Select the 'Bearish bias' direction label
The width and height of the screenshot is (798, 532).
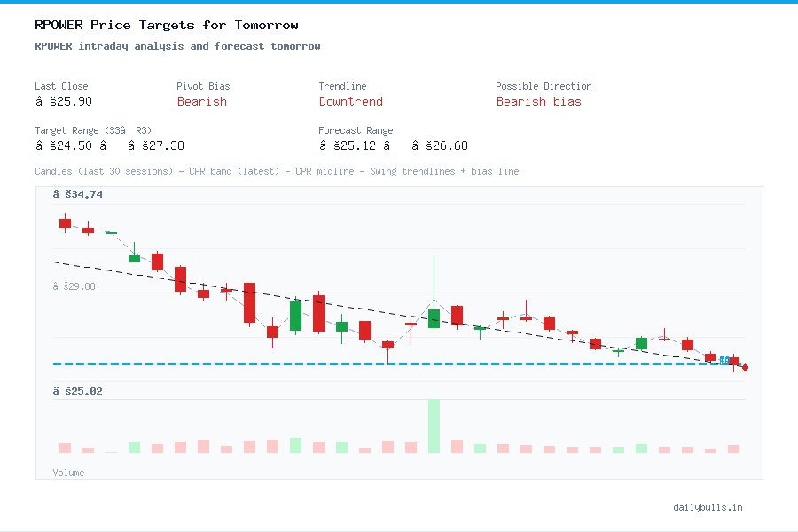(539, 102)
